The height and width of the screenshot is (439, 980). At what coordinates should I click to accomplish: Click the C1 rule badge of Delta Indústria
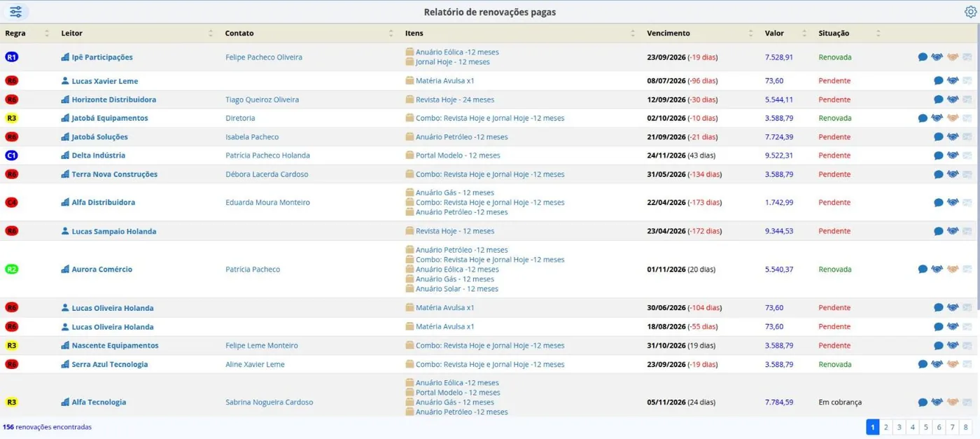11,155
